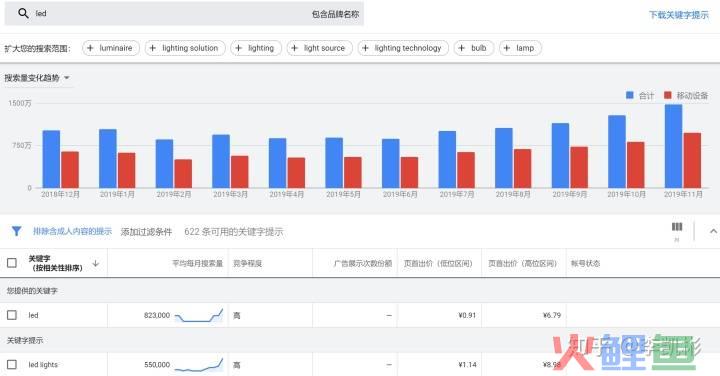Viewport: 720px width, 376px height.
Task: Click 排除含成人内容的提示 filter link
Action: [72, 231]
